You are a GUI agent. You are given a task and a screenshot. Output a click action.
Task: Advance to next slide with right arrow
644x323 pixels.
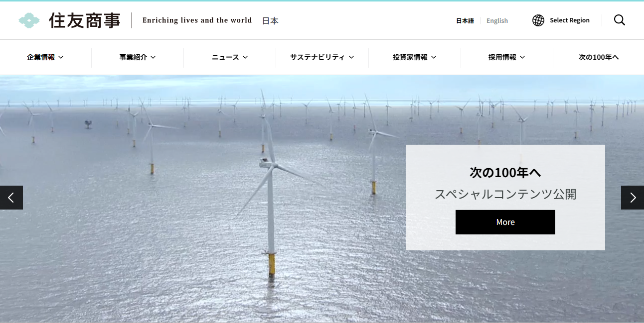pyautogui.click(x=633, y=198)
